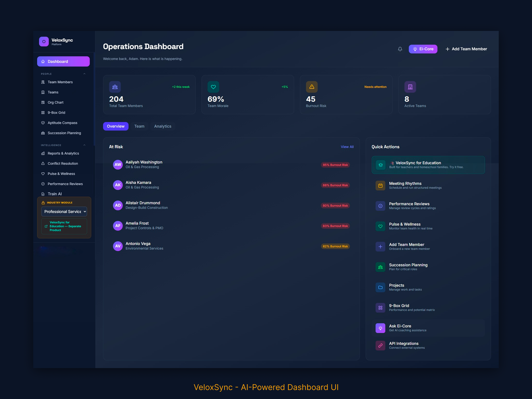Open the Professional Services industry dropdown
The image size is (532, 399).
click(64, 211)
